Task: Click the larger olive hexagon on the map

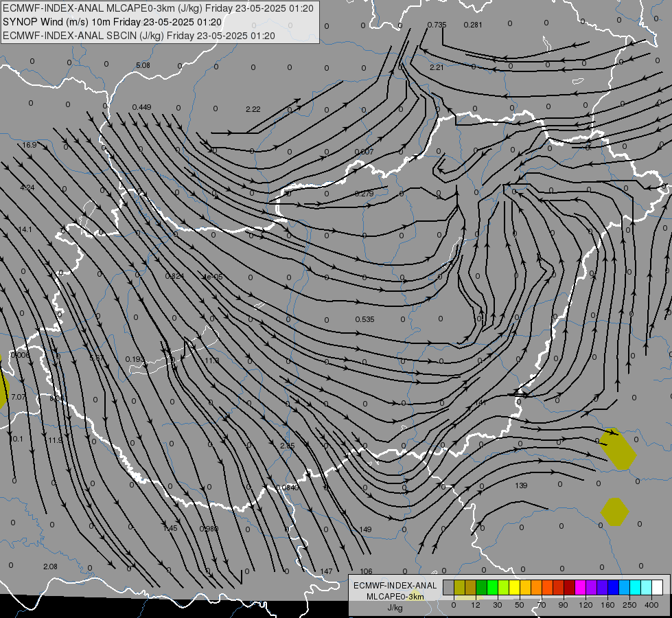Action: pyautogui.click(x=618, y=448)
